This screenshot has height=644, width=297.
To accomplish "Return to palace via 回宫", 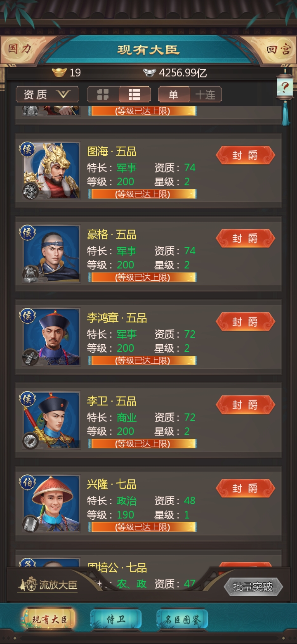I will 278,50.
